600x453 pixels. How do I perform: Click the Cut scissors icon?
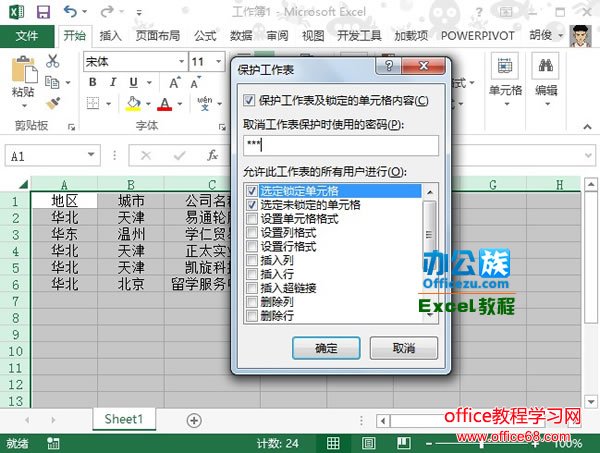(52, 61)
